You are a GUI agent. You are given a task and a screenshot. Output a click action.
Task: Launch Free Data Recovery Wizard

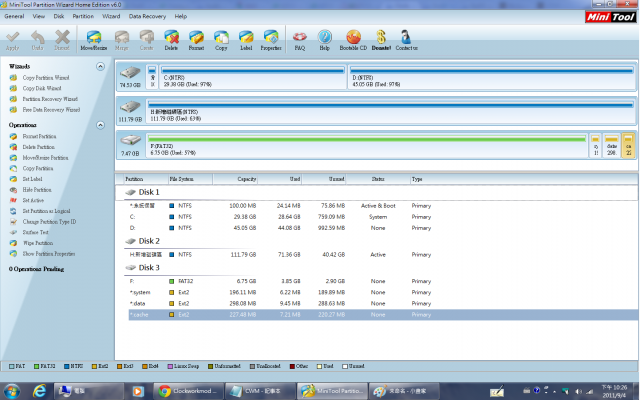[51, 109]
